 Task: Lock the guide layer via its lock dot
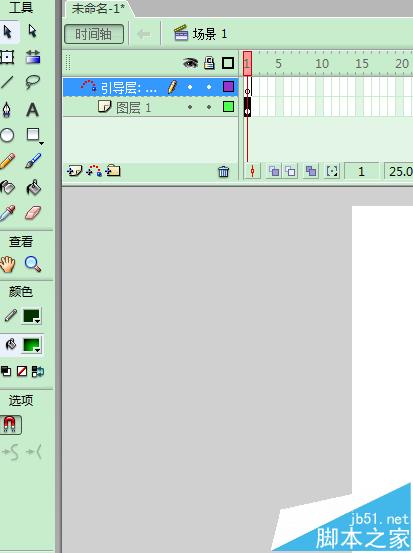tap(209, 87)
